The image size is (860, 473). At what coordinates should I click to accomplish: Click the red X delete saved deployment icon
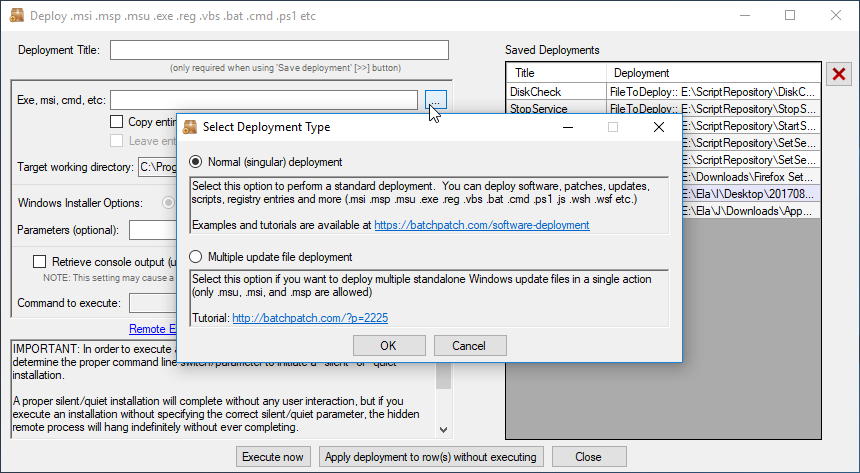(839, 74)
